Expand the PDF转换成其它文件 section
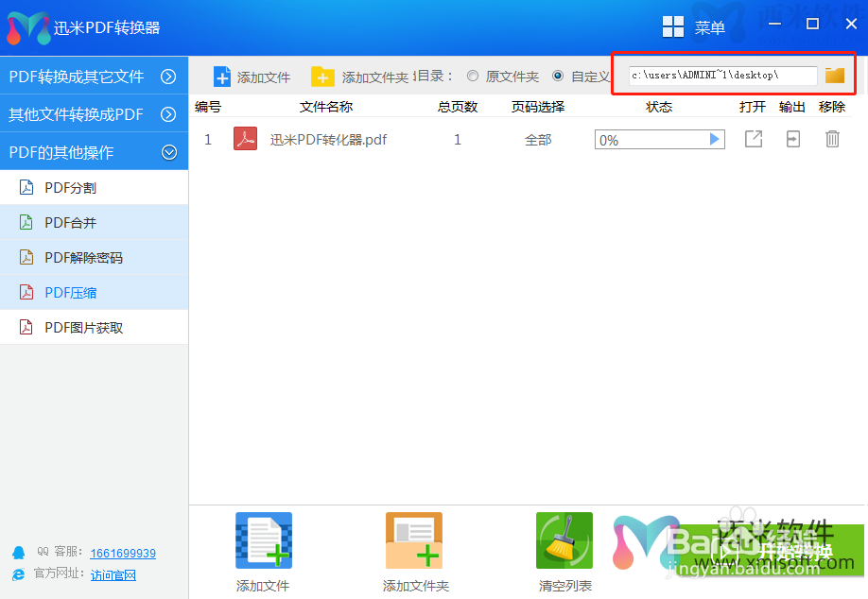 tap(95, 76)
